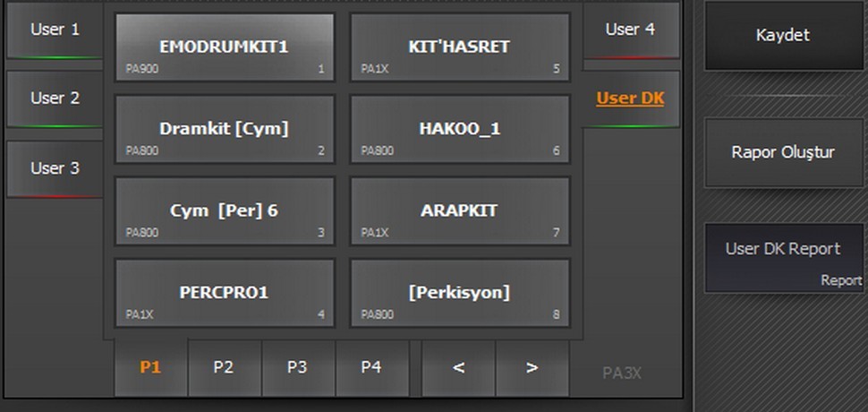The width and height of the screenshot is (868, 412).
Task: Choose the Cym [Per] 6 kit
Action: [x=224, y=212]
